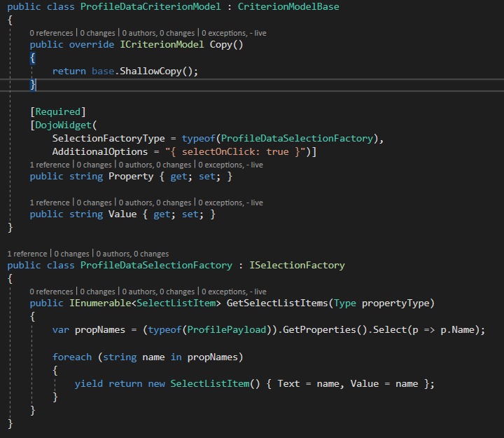
Task: Open '1 reference' CodeLens above Property
Action: click(x=50, y=165)
